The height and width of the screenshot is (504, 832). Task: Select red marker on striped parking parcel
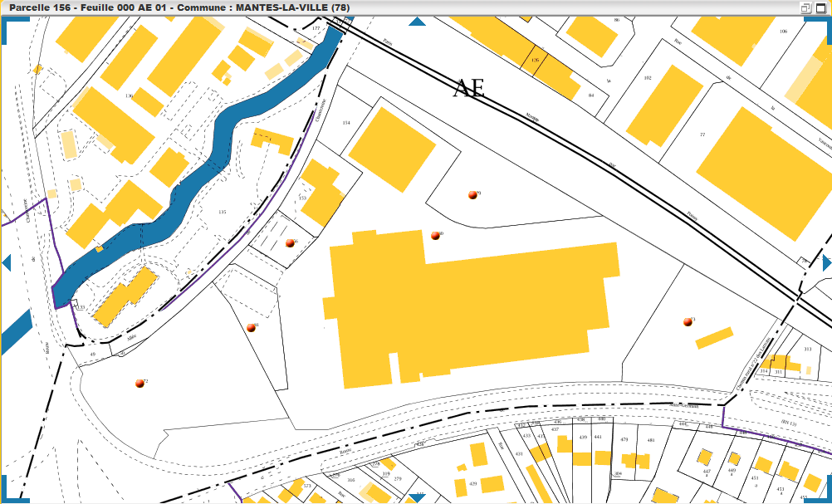point(290,243)
